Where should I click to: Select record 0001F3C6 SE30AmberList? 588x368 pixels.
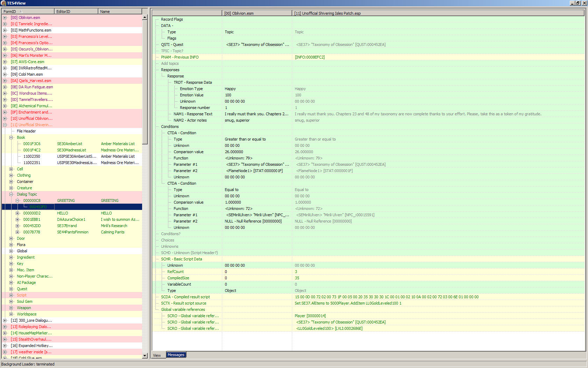(72, 144)
